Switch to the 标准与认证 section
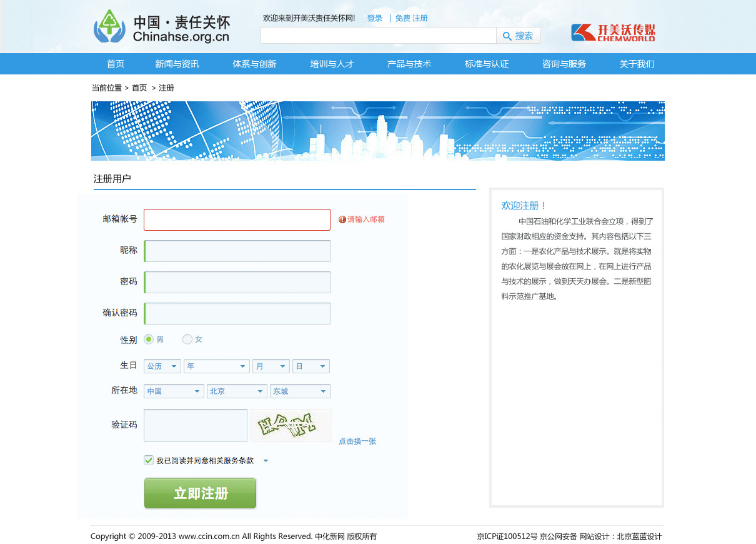The height and width of the screenshot is (544, 756). point(486,63)
